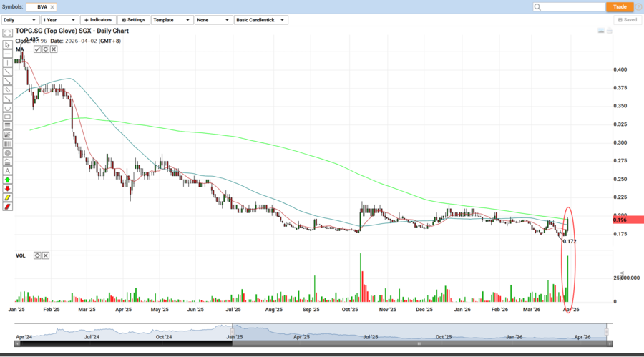Toggle MA indicator visibility checkmark
644x357 pixels.
pos(37,49)
